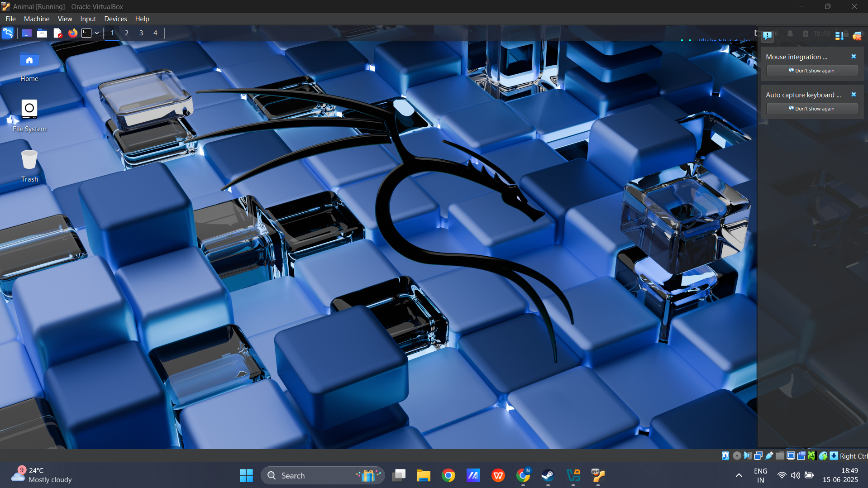Open Google Chrome from the Windows taskbar

(448, 475)
